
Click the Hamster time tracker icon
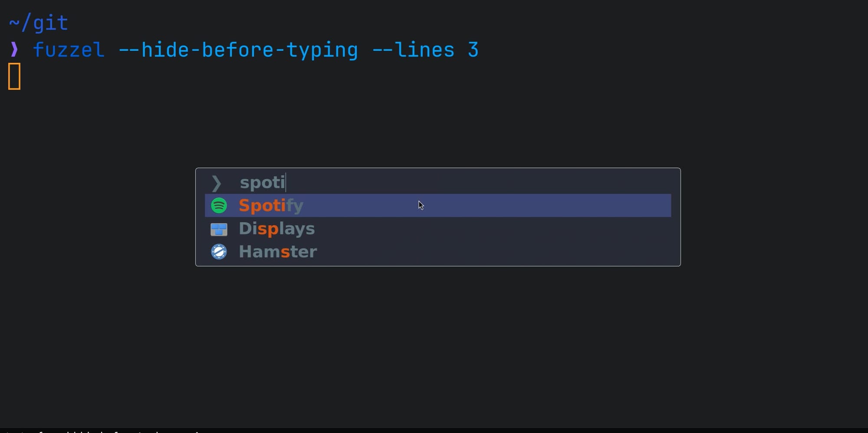219,252
